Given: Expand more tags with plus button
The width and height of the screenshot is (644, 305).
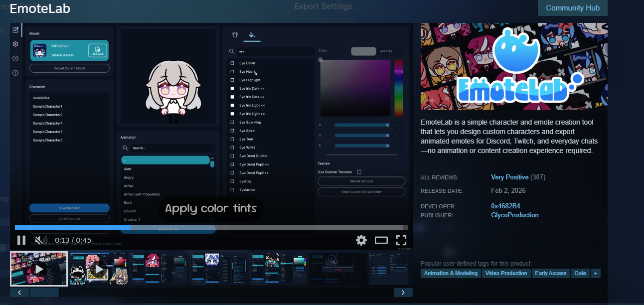Looking at the screenshot, I should tap(595, 273).
